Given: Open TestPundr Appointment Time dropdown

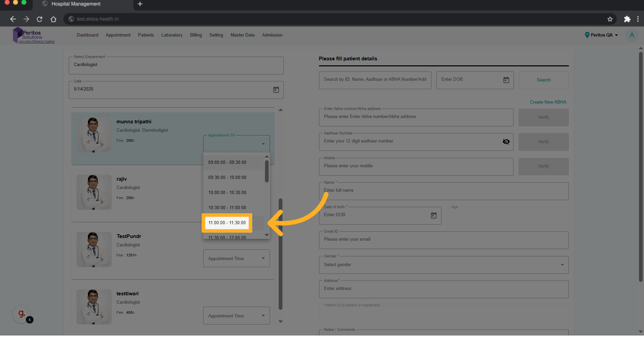Looking at the screenshot, I should 236,258.
